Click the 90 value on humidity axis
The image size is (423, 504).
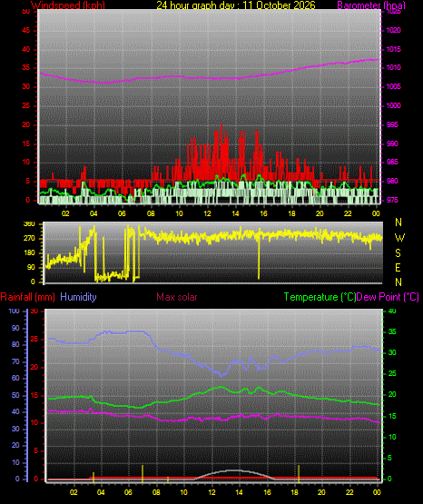(15, 328)
